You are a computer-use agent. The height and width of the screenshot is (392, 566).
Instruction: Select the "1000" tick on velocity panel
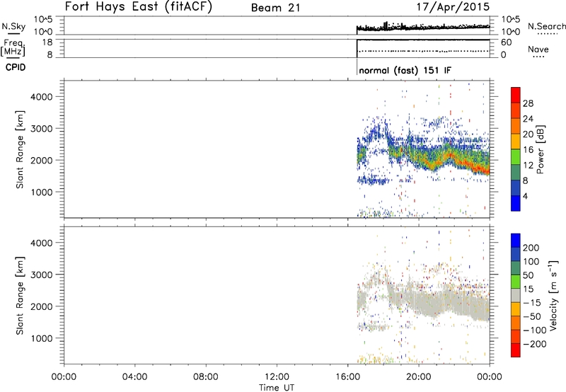tap(42, 338)
